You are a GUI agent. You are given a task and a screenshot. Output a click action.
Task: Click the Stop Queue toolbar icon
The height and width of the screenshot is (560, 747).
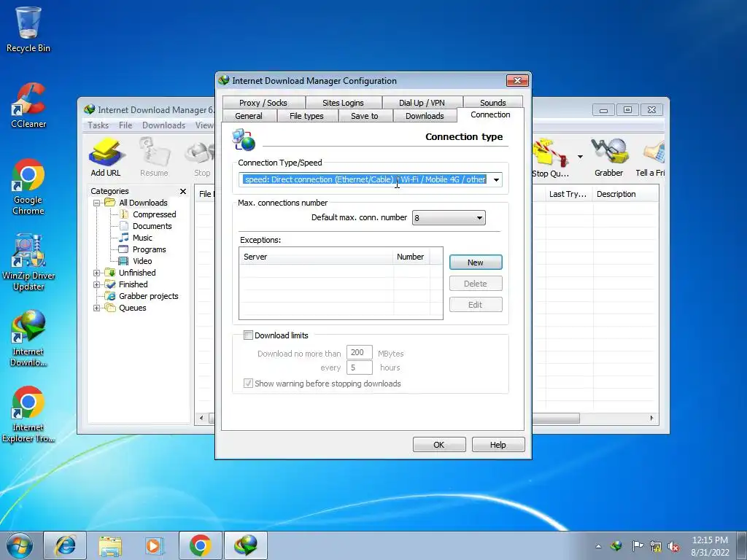pos(550,158)
